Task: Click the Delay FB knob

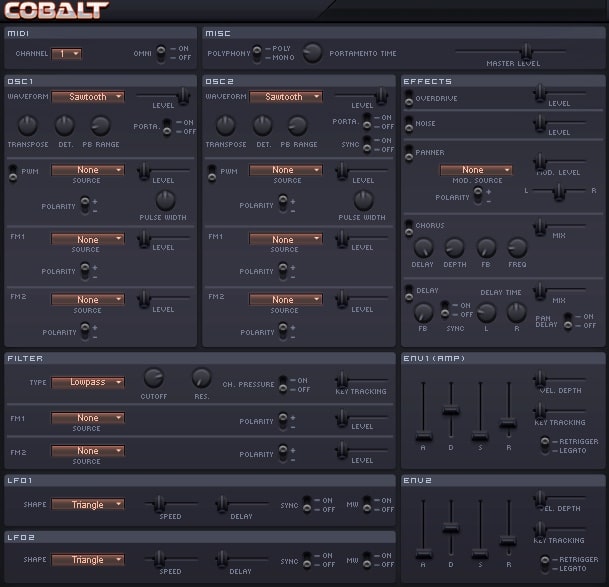Action: (x=423, y=311)
